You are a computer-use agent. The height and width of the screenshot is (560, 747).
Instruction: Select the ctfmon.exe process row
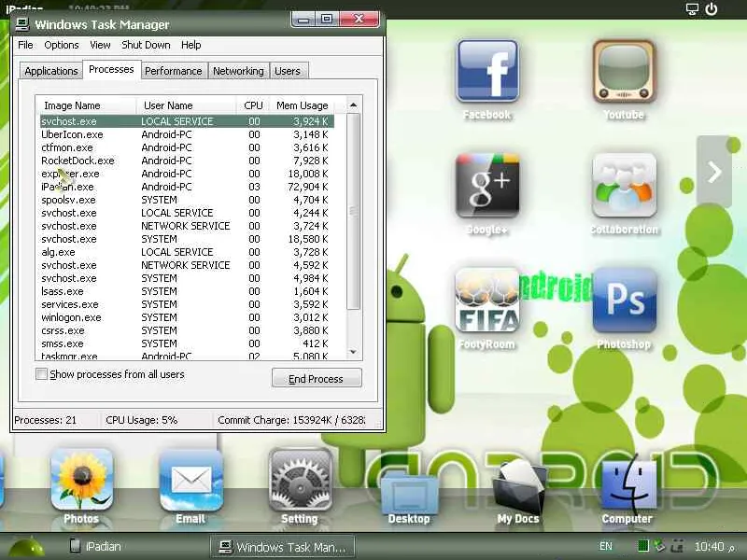(187, 147)
